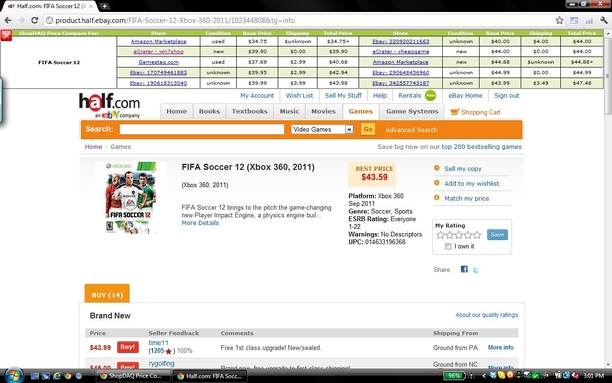Check the I own it checkbox
Screen dimensions: 612x383
448,246
